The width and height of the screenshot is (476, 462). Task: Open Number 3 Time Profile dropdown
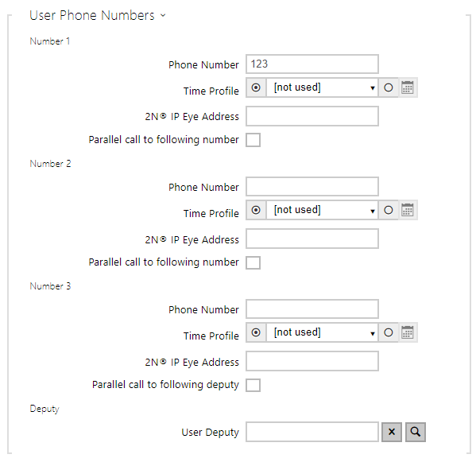(322, 332)
